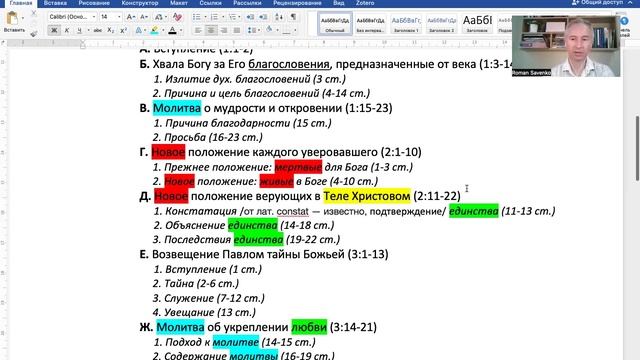Screen dimensions: 640x360
Task: Toggle strikethrough abc formatting
Action: (98, 30)
